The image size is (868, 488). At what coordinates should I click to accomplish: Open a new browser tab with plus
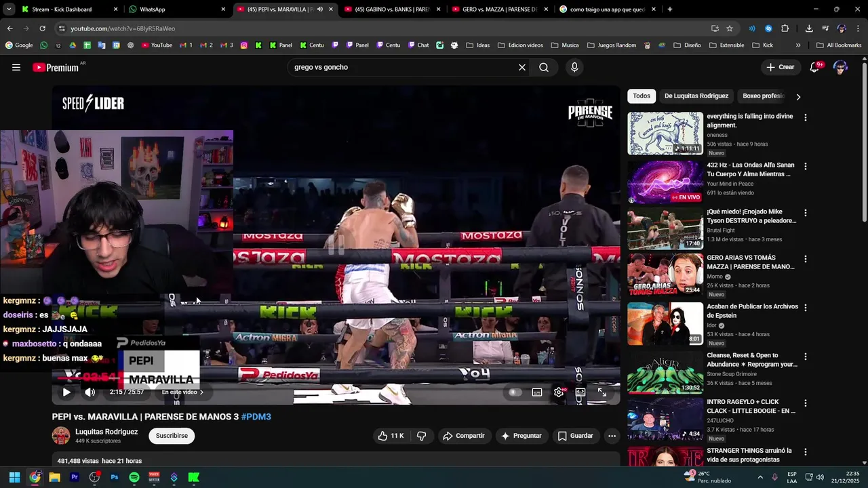coord(669,9)
